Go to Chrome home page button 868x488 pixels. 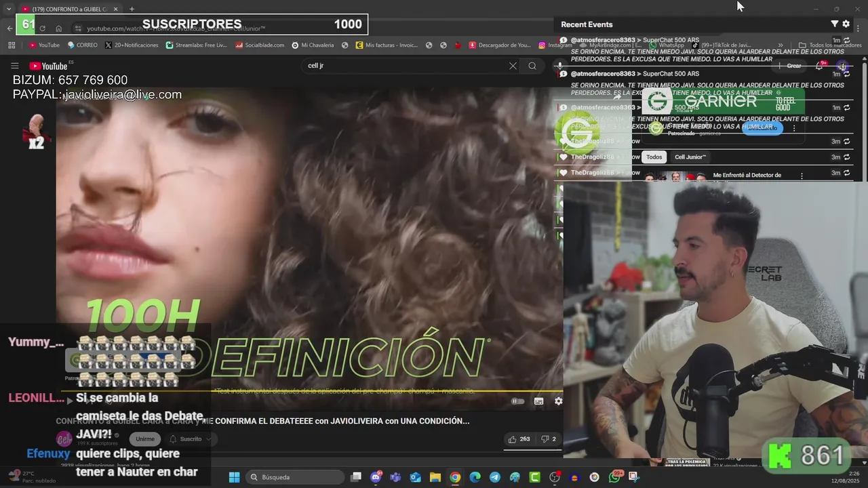point(59,28)
